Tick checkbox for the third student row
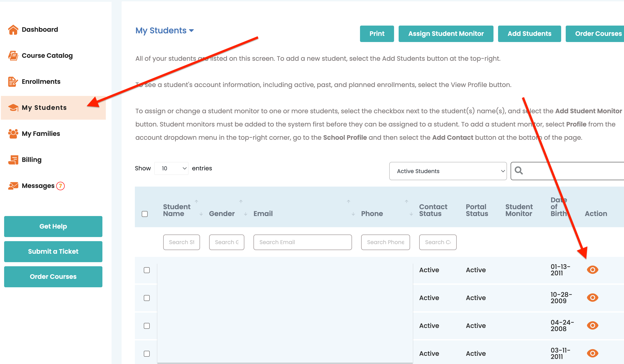The width and height of the screenshot is (624, 364). (x=147, y=326)
